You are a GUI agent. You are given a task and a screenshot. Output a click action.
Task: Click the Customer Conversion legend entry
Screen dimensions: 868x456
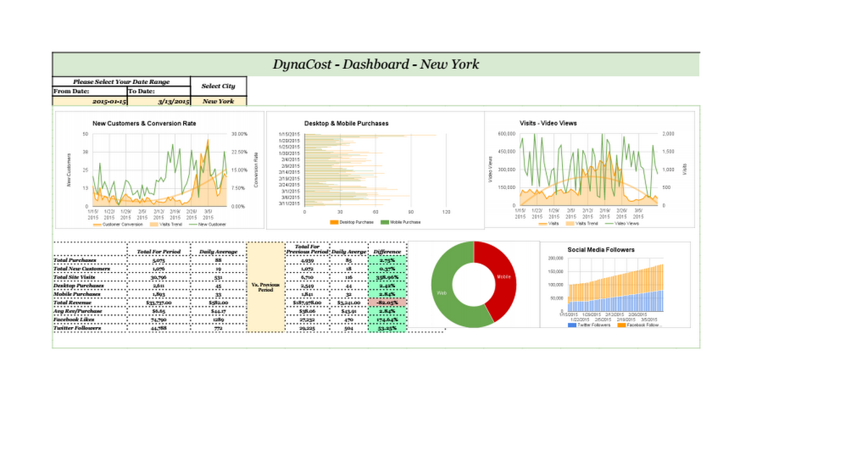coord(118,224)
